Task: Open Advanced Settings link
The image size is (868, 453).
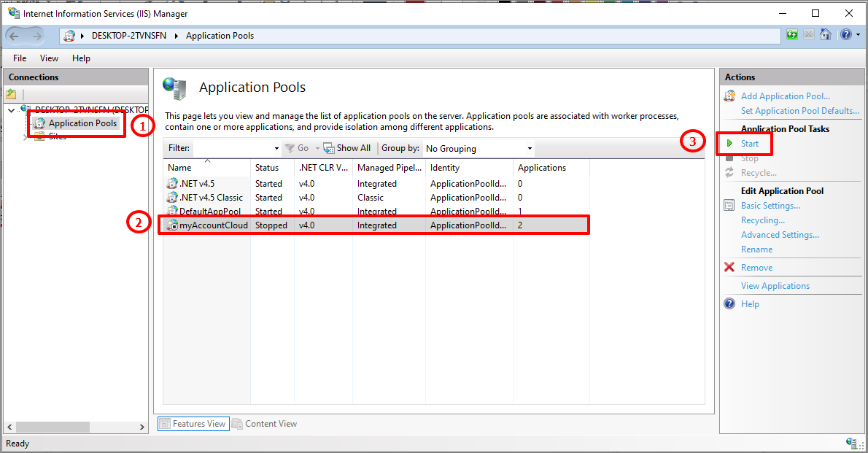Action: click(780, 235)
